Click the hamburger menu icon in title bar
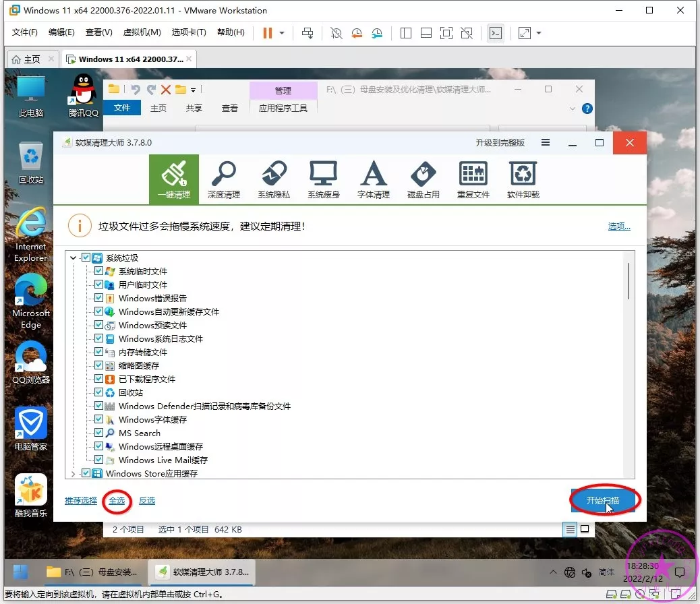Image resolution: width=700 pixels, height=604 pixels. (546, 143)
